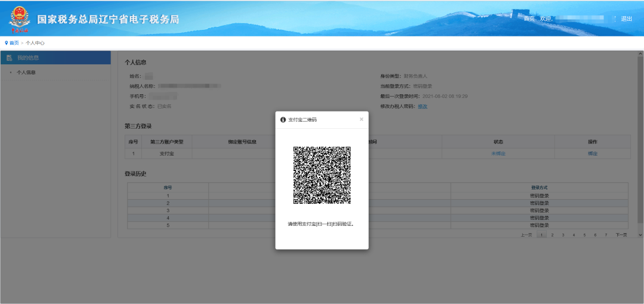Click 下一页 next page
Screen dimensions: 644x304
point(621,235)
